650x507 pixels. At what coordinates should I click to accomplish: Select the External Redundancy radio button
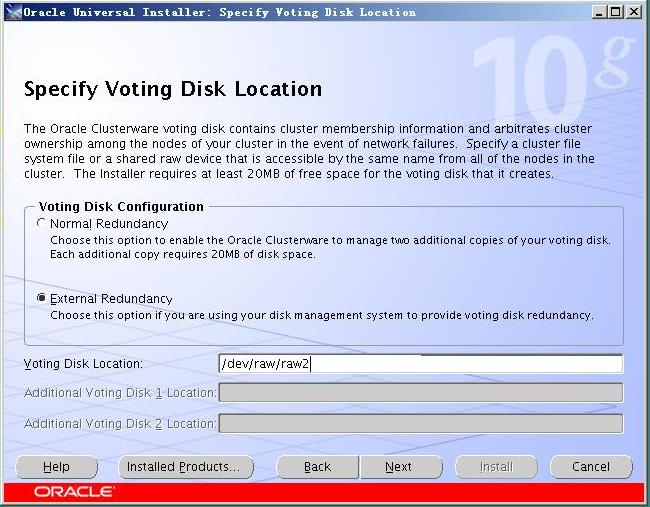tap(41, 298)
